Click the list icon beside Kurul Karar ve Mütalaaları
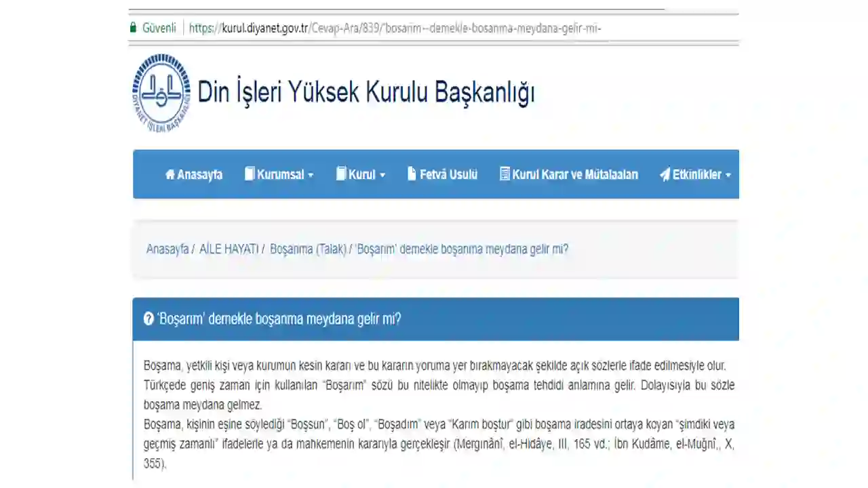The image size is (868, 488). [x=505, y=174]
